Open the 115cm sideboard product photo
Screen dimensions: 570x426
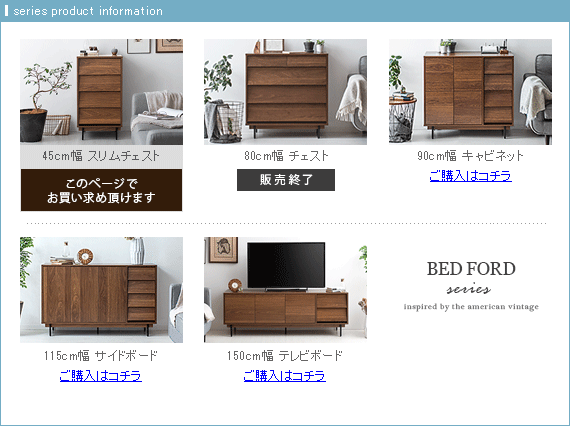click(x=101, y=290)
